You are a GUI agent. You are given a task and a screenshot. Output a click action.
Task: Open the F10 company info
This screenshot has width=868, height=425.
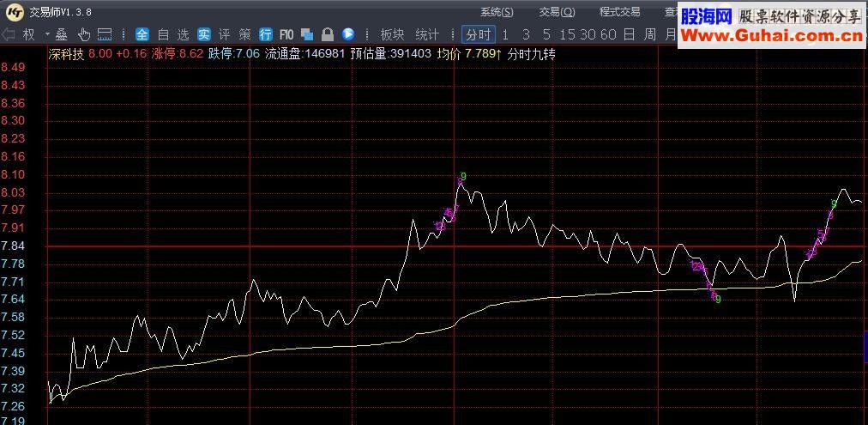pyautogui.click(x=286, y=35)
